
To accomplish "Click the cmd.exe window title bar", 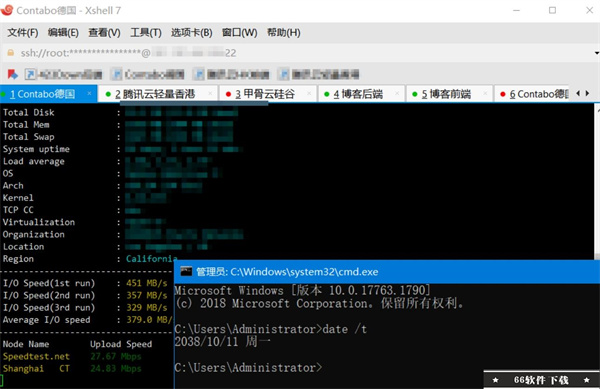I will 386,272.
